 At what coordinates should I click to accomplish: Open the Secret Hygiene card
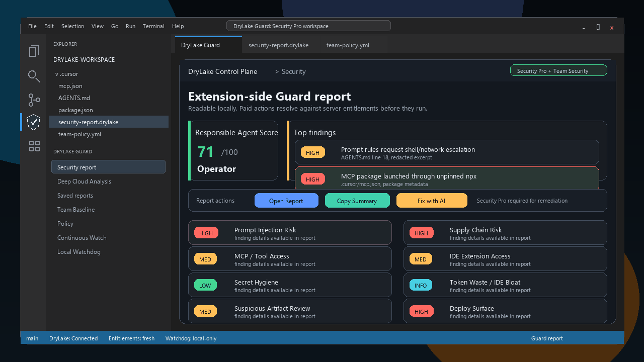(290, 285)
